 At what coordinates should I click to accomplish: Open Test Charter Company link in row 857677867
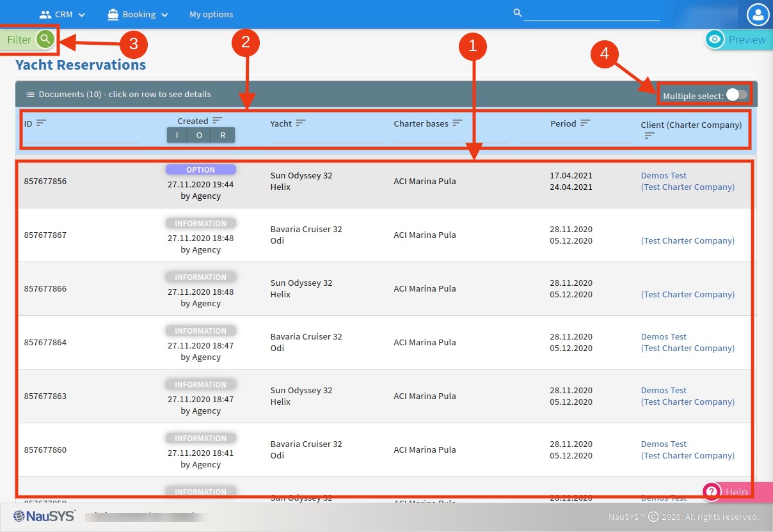(x=688, y=241)
